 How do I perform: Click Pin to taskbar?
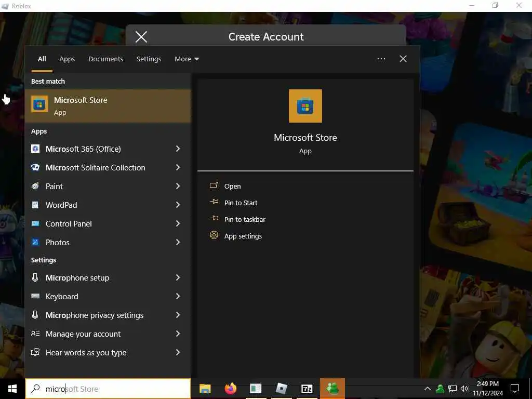click(x=245, y=220)
